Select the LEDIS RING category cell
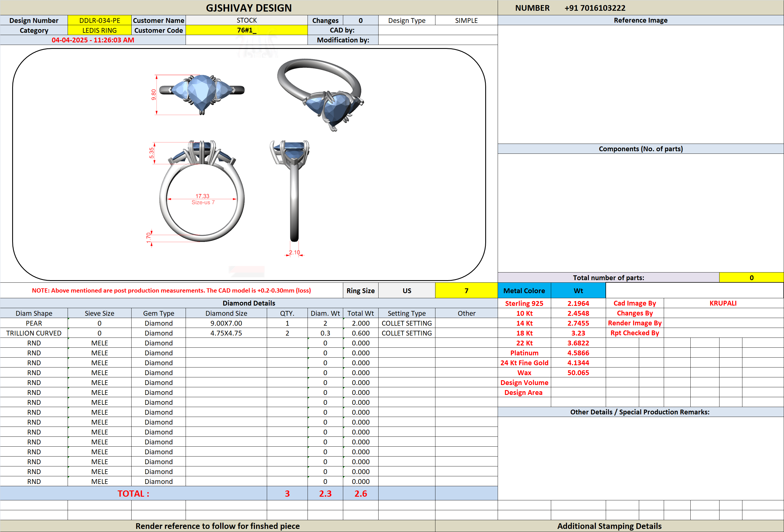This screenshot has height=532, width=784. [100, 30]
